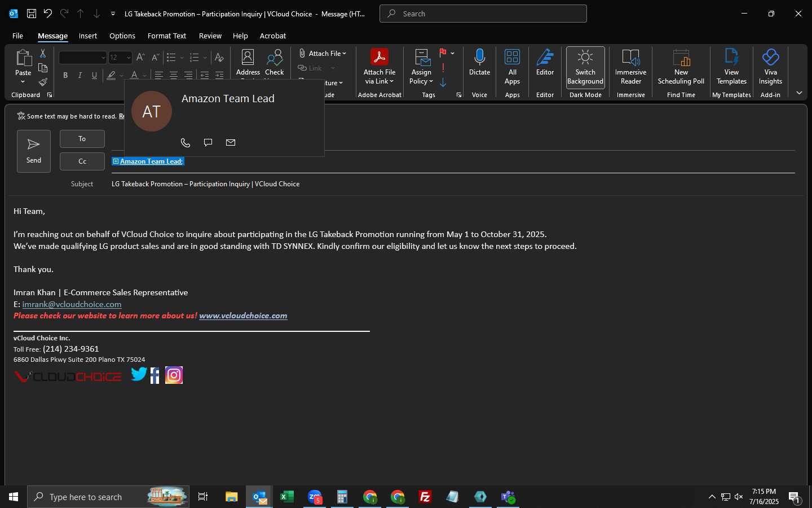Apply the text highlight color
Image resolution: width=812 pixels, height=508 pixels.
pos(112,75)
